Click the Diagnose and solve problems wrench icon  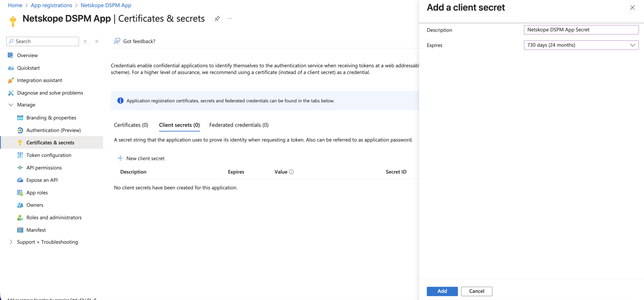click(x=11, y=93)
